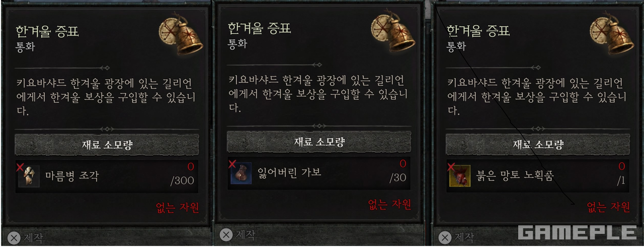Select the 잃어버린 가보 pouch icon
Viewport: 644px width, 247px height.
(241, 173)
